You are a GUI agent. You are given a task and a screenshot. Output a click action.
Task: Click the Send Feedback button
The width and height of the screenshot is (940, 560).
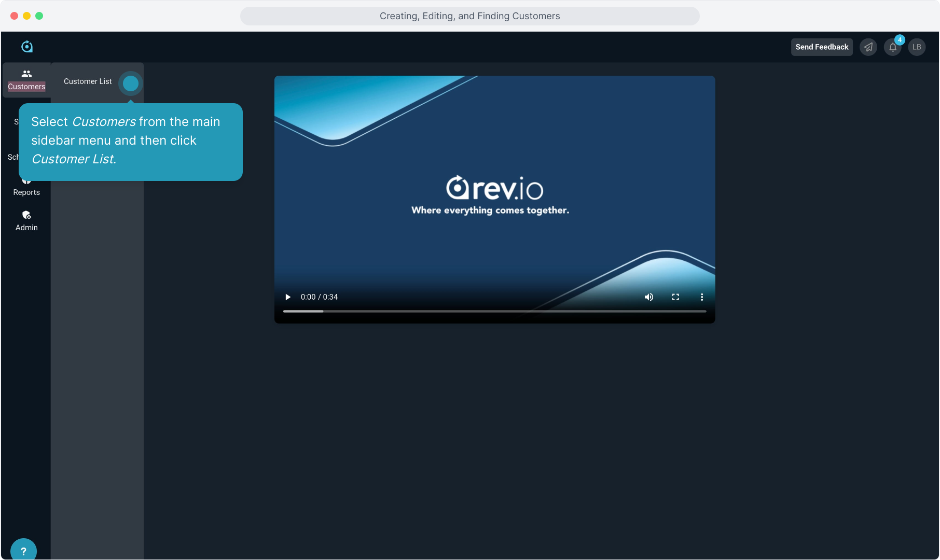tap(822, 47)
